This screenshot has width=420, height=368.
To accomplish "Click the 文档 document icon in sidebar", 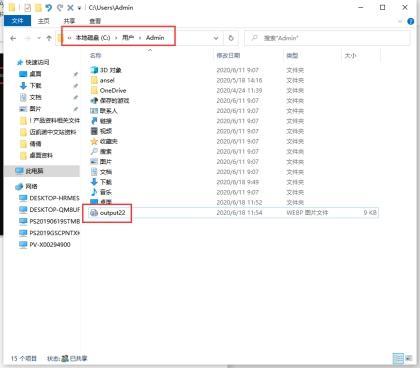I will 23,97.
